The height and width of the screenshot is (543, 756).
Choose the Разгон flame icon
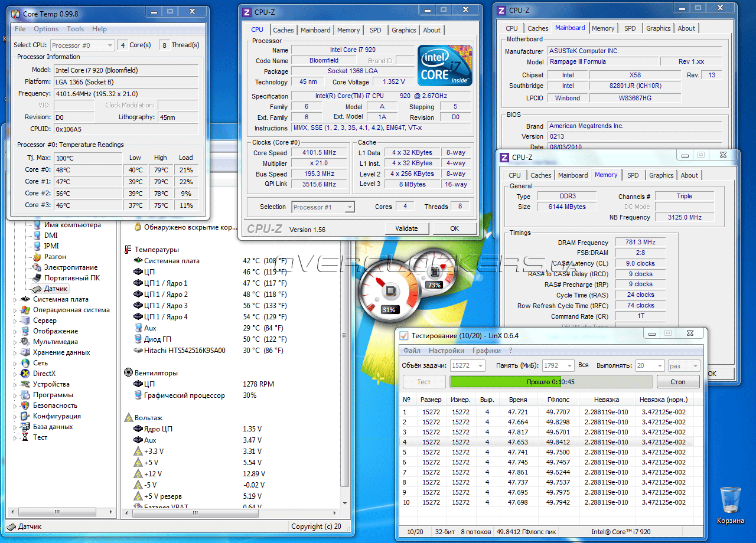pyautogui.click(x=37, y=257)
